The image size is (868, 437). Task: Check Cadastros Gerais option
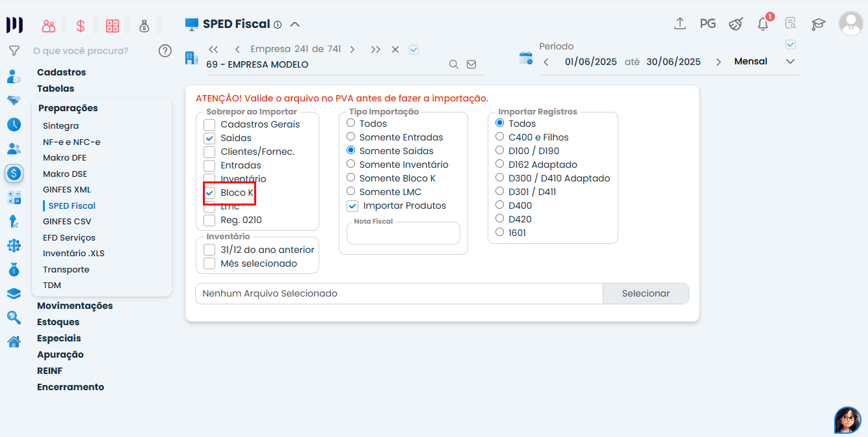pyautogui.click(x=209, y=124)
